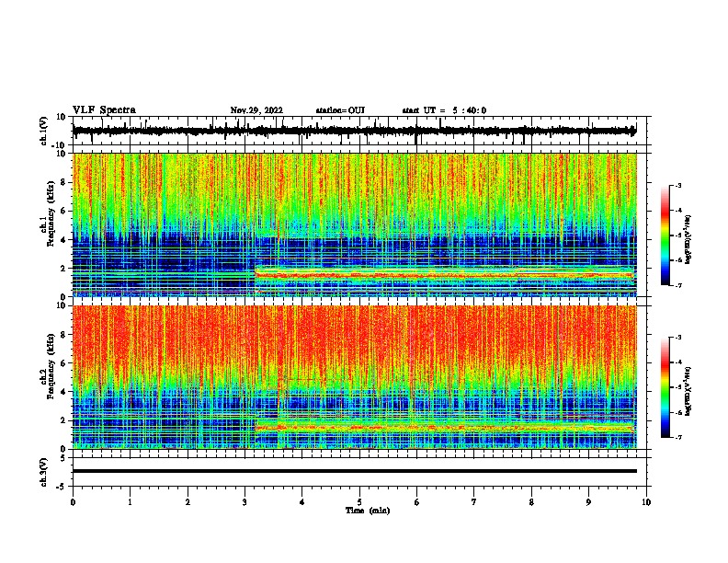Click the color scale bar beside ch.2 spectrogram
The width and height of the screenshot is (728, 563).
click(665, 387)
